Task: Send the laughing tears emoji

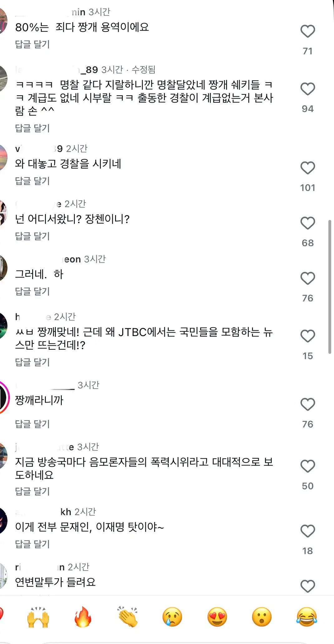Action: click(307, 617)
